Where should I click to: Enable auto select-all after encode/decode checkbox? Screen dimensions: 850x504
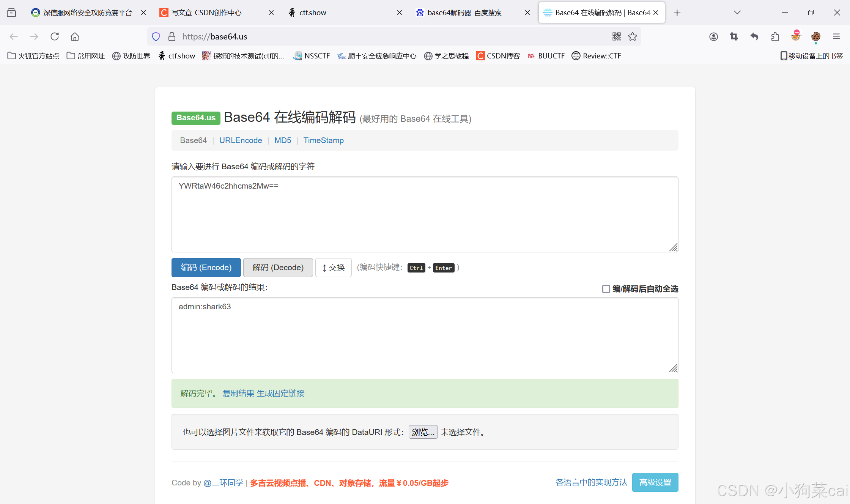coord(606,289)
